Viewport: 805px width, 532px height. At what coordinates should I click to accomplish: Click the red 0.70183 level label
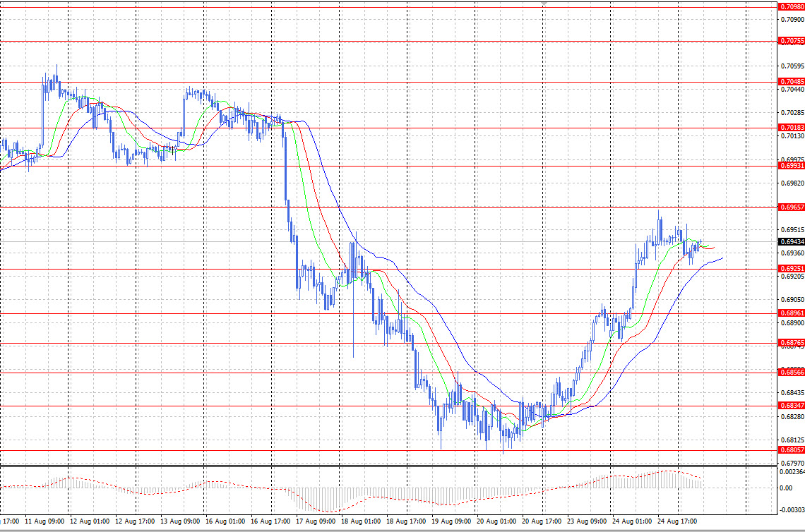click(792, 128)
